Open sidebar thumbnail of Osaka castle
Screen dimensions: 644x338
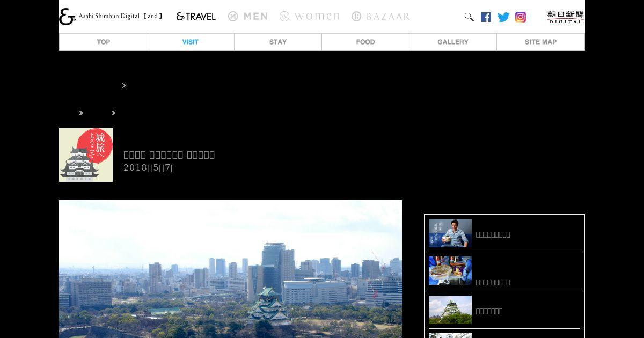coord(450,310)
